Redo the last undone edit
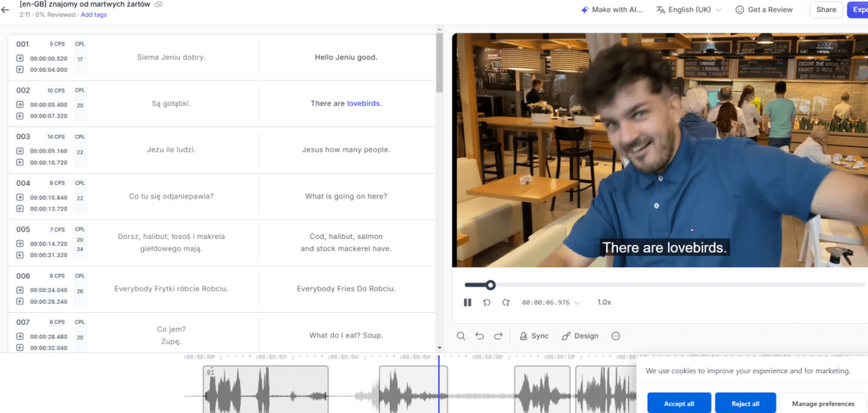The height and width of the screenshot is (413, 868). (x=498, y=336)
